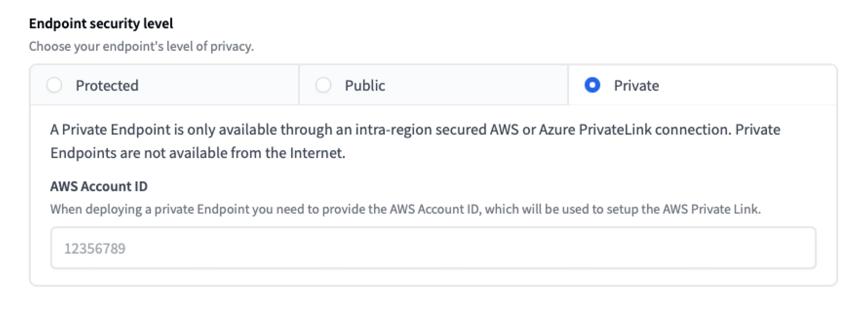The height and width of the screenshot is (315, 868).
Task: Click the selected Private radio button
Action: 592,85
